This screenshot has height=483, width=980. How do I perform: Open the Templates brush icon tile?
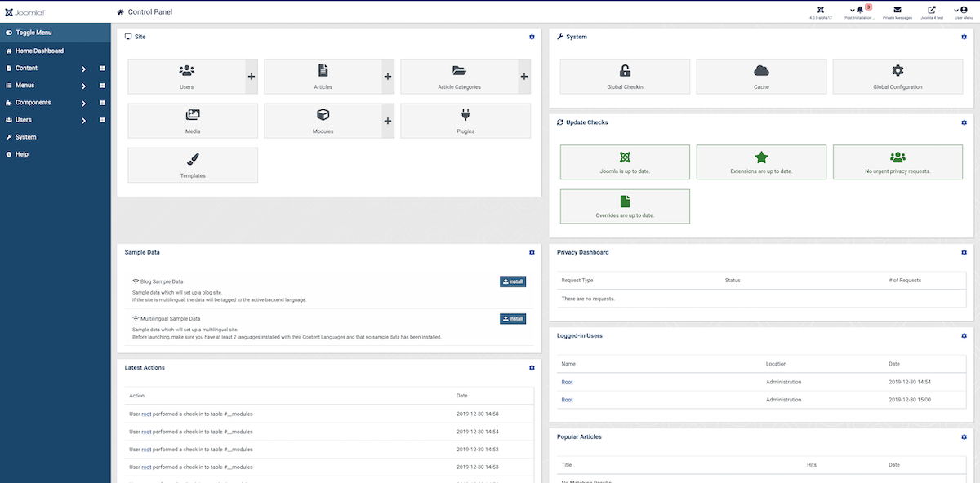pos(193,164)
